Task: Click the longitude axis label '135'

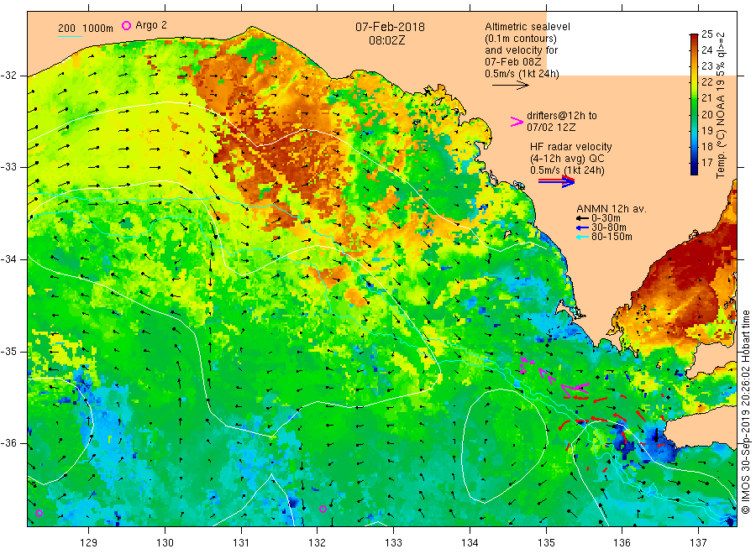Action: (546, 543)
